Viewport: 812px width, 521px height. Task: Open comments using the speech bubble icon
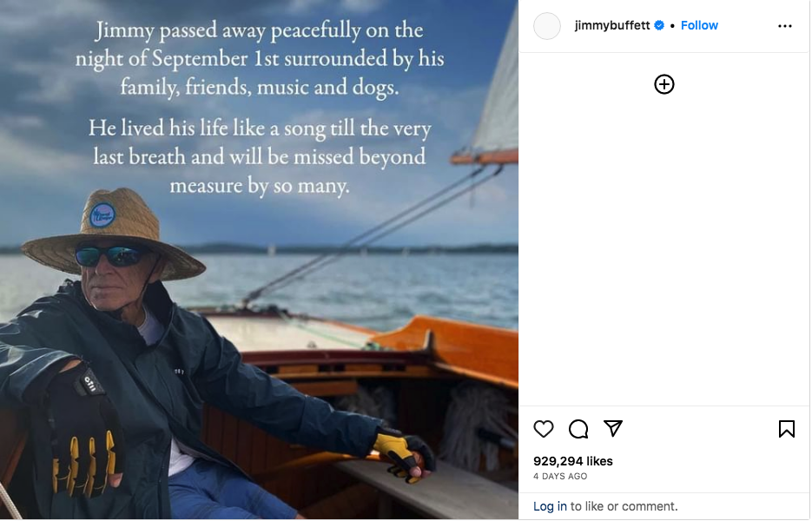pos(578,429)
